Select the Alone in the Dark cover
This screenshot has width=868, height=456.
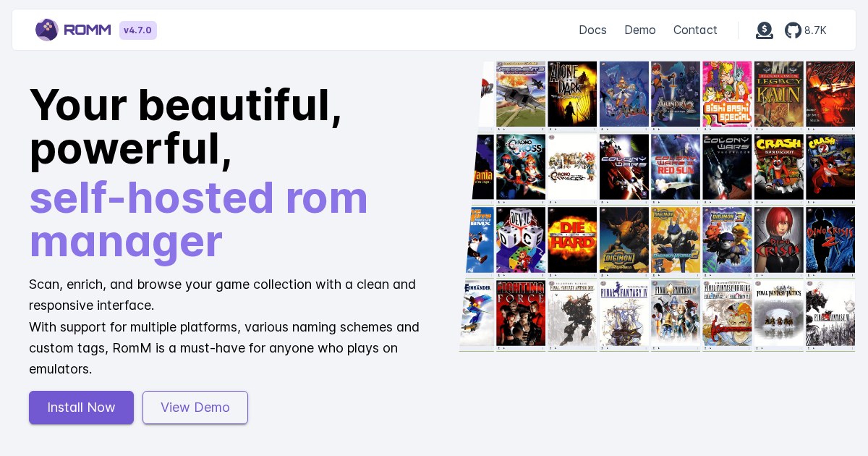(572, 94)
